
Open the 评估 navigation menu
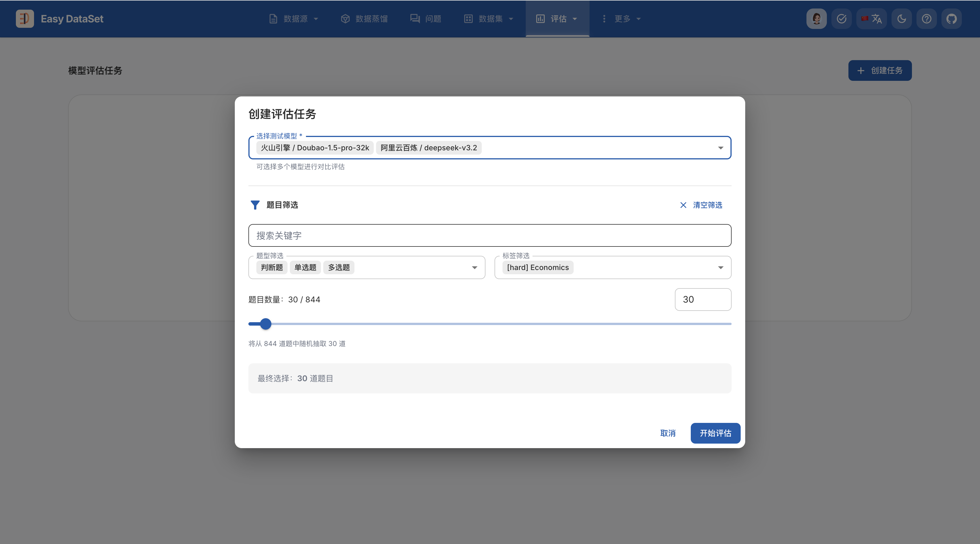557,19
